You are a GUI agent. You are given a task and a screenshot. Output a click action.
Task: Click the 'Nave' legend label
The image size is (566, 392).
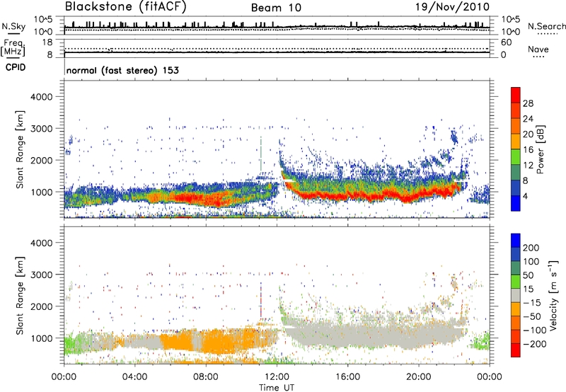(x=538, y=49)
